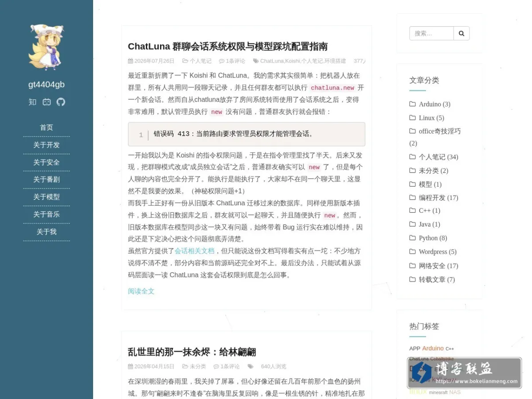Open 关于我 menu item
Viewport: 532px width, 399px height.
point(47,232)
